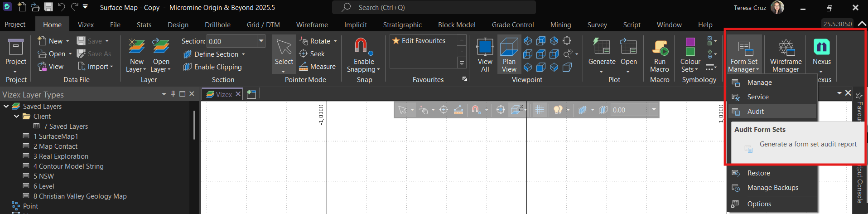
Task: Click the Run Macro icon
Action: click(660, 48)
